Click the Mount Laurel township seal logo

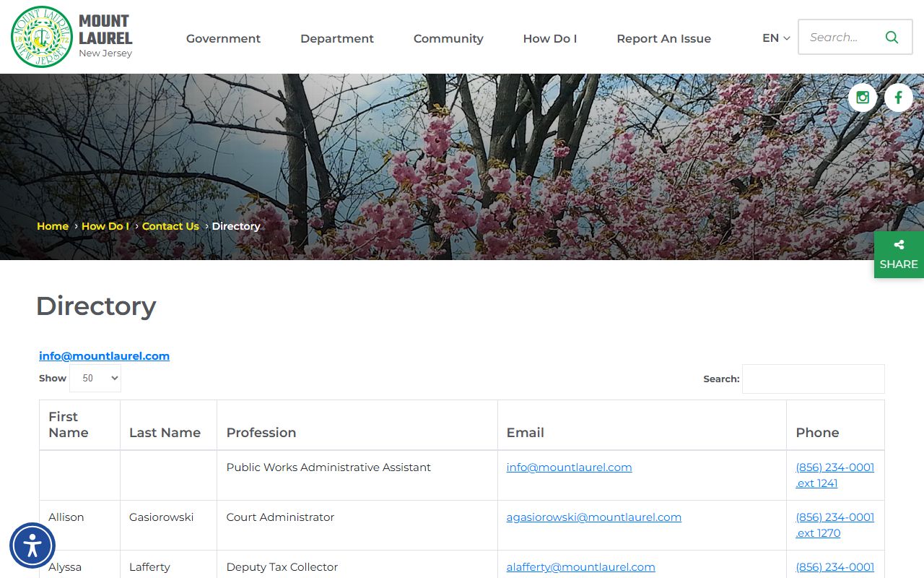pyautogui.click(x=42, y=37)
